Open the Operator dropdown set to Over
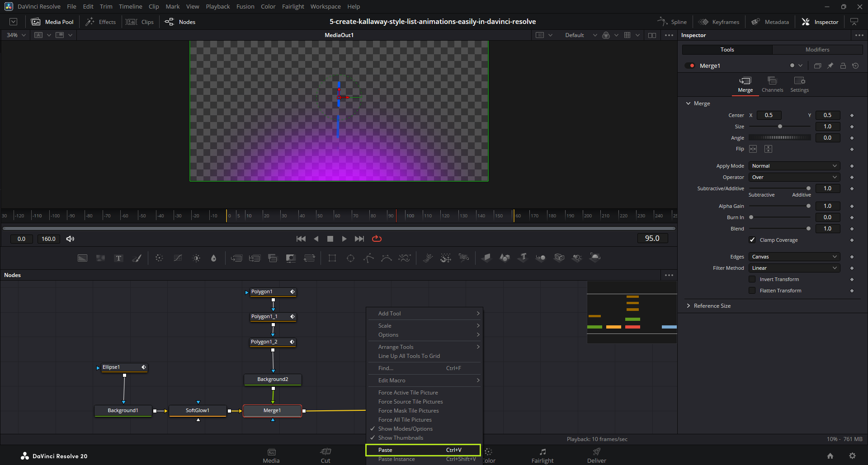Image resolution: width=868 pixels, height=465 pixels. click(x=794, y=177)
